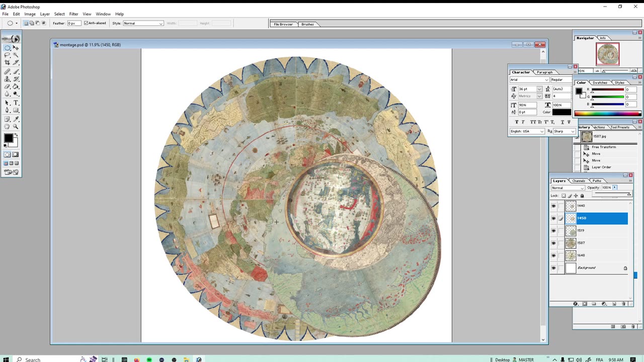
Task: Hide the 1519 layer
Action: point(553,231)
